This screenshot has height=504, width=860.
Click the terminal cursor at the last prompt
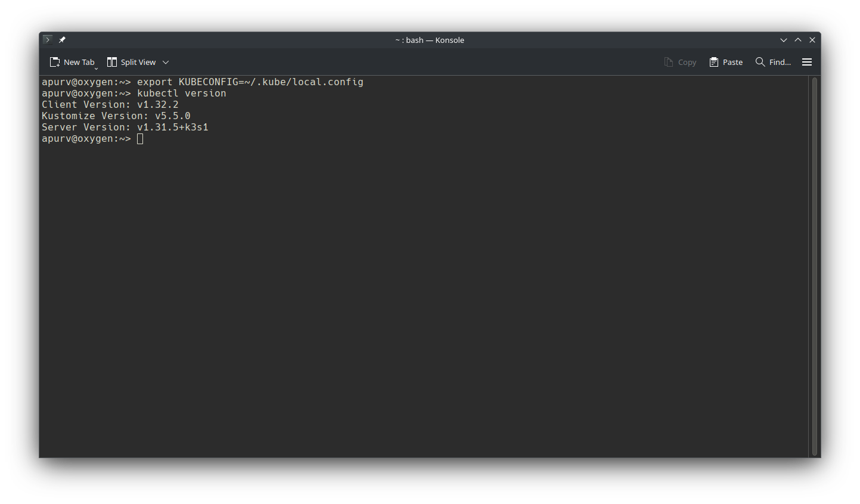pyautogui.click(x=140, y=139)
